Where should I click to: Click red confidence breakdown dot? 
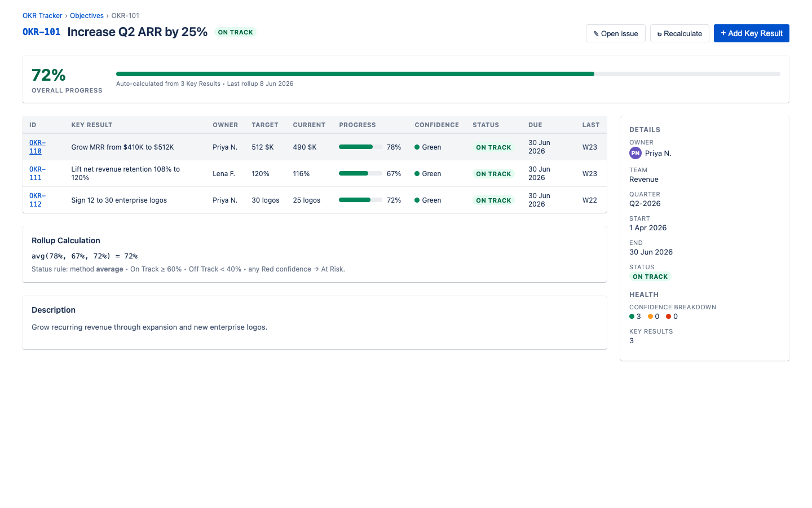668,317
